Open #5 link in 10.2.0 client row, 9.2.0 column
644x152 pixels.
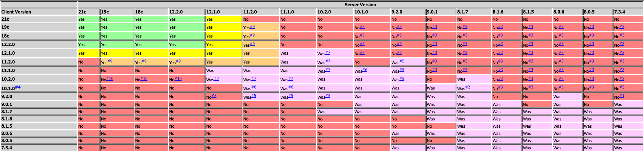402,79
